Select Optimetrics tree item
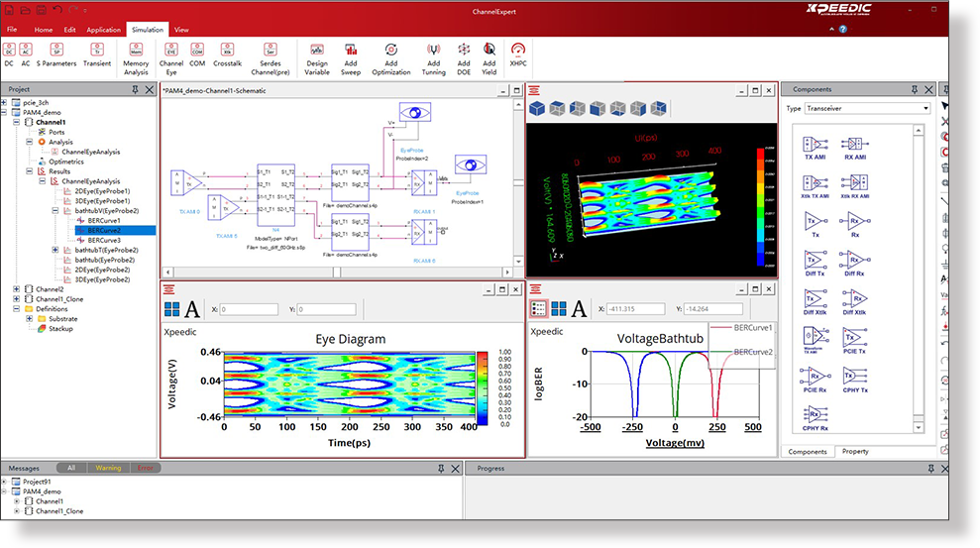The image size is (980, 548). (66, 162)
